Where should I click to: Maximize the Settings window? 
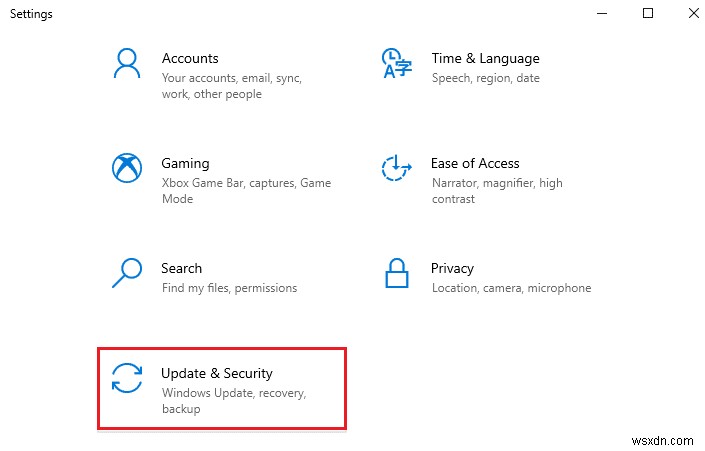[648, 14]
